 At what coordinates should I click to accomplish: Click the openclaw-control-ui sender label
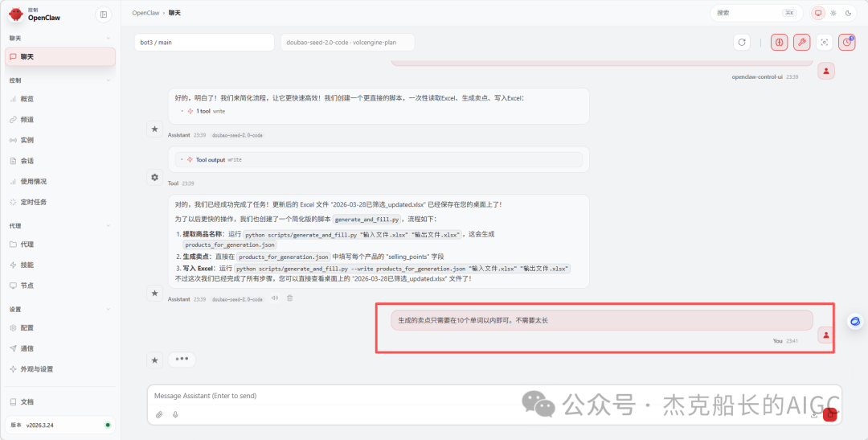[757, 77]
